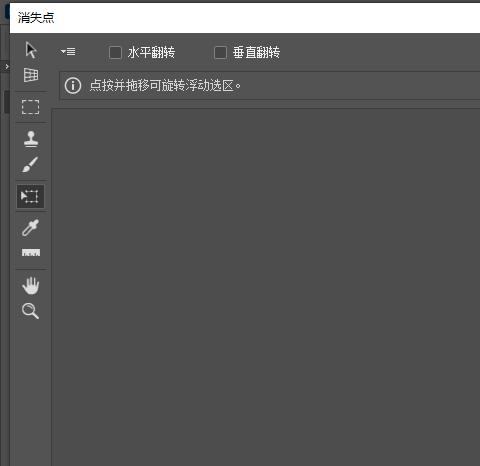Switch to the Hand tool
The image size is (480, 466).
click(x=31, y=286)
